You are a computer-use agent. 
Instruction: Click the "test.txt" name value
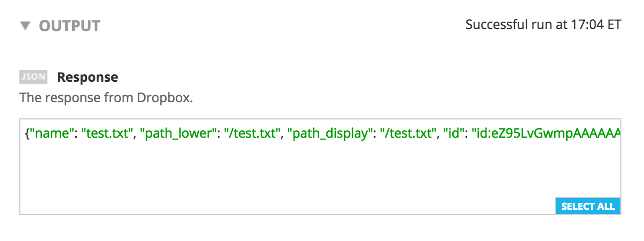[108, 133]
